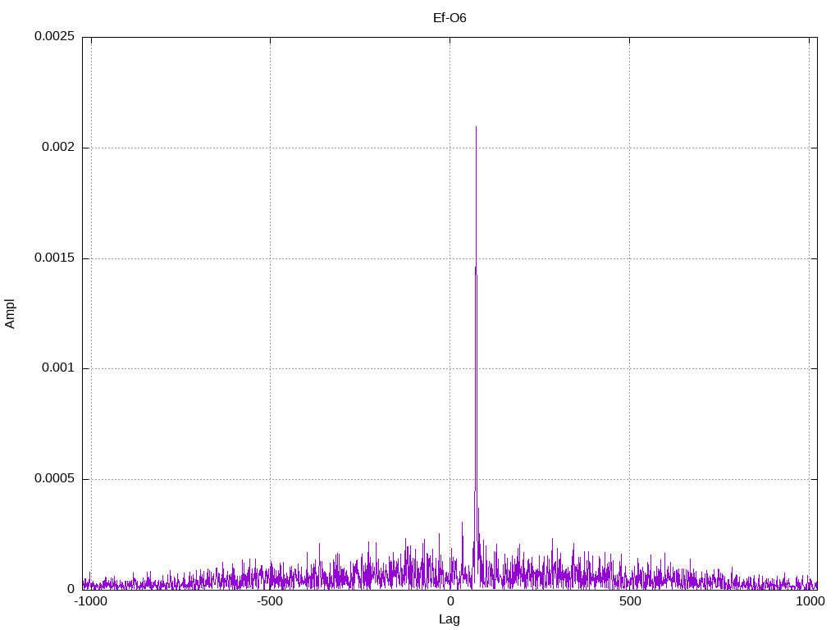Click the 0.0015 y-axis tick label
This screenshot has width=840, height=630.
point(54,258)
